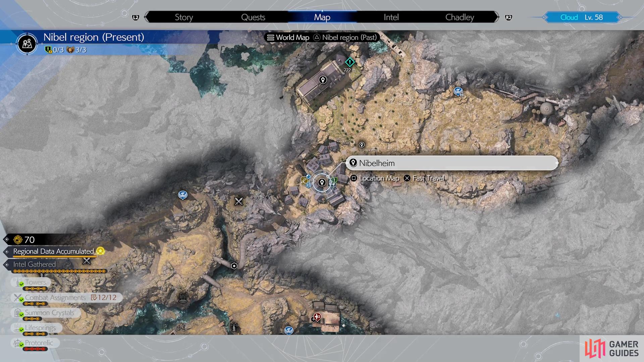Choose Fast Travel to Nibelheim
The image size is (644, 362).
click(x=424, y=178)
